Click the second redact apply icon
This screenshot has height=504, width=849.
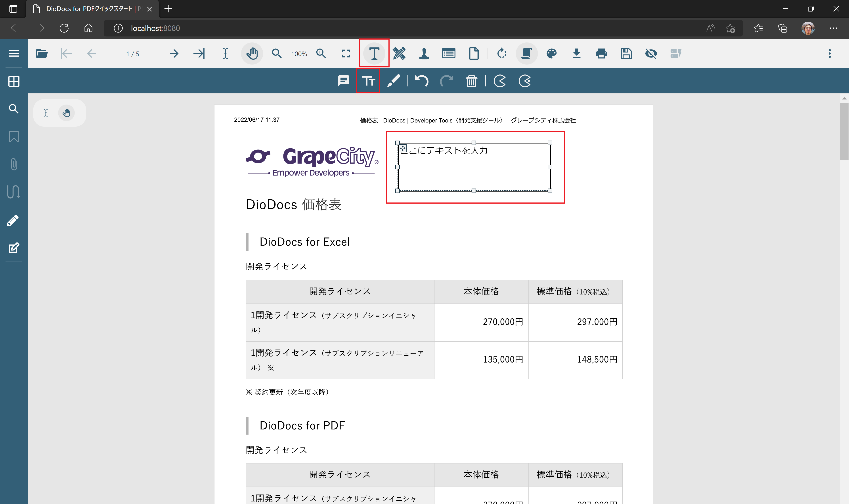pyautogui.click(x=525, y=81)
